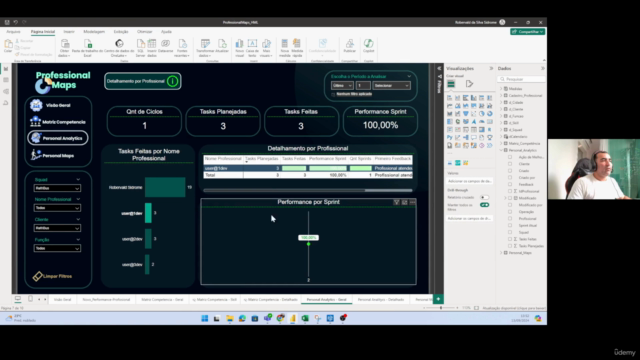Open Personal Maps in the dashboard menu
The height and width of the screenshot is (360, 640).
[x=52, y=156]
